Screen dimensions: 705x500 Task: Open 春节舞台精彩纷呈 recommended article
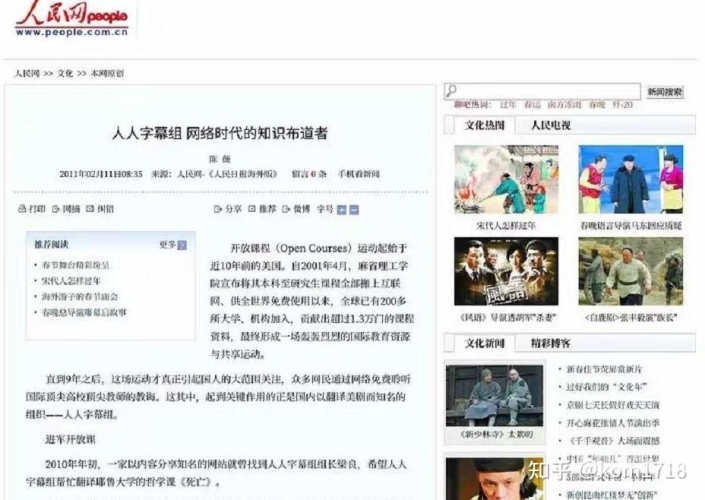point(76,265)
